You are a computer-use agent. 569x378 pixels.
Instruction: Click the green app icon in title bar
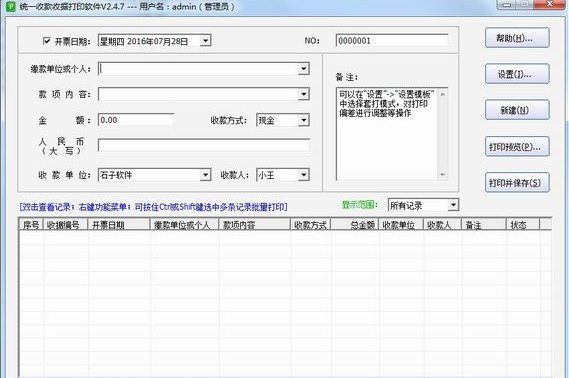(11, 6)
